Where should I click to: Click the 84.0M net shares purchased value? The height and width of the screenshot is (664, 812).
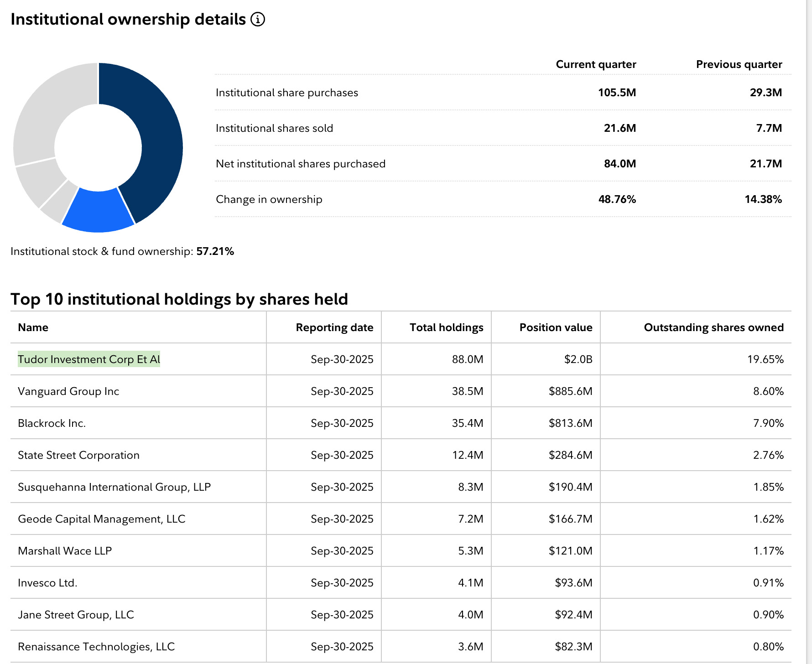[x=620, y=164]
